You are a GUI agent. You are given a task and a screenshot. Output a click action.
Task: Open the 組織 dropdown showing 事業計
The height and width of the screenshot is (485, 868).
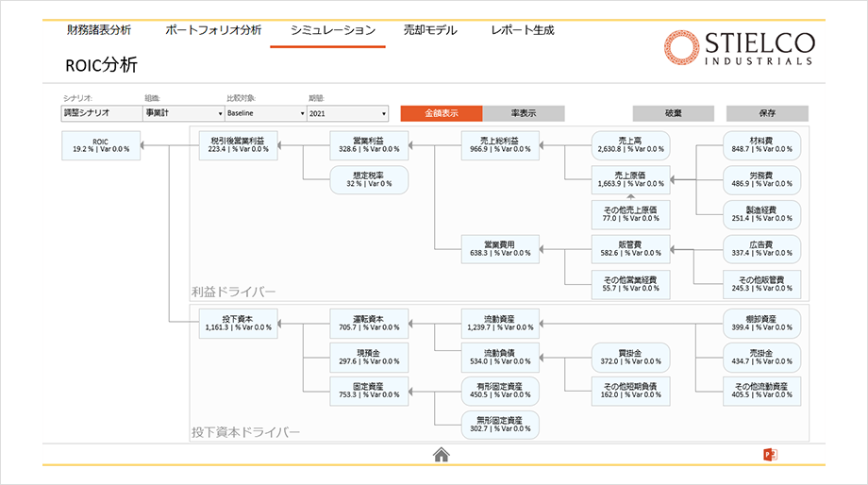182,113
